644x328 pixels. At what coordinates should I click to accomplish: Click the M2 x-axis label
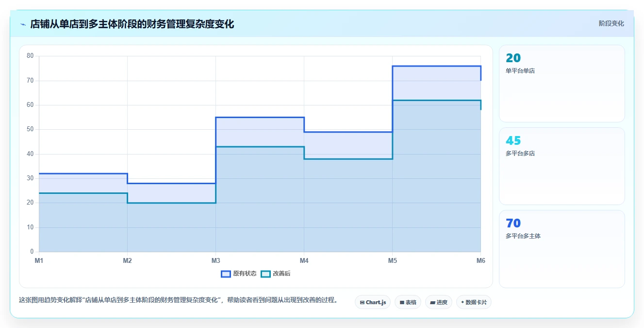[x=127, y=261]
